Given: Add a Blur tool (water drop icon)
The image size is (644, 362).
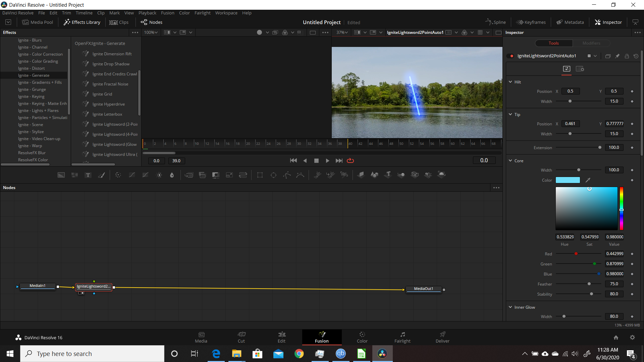Looking at the screenshot, I should (172, 175).
